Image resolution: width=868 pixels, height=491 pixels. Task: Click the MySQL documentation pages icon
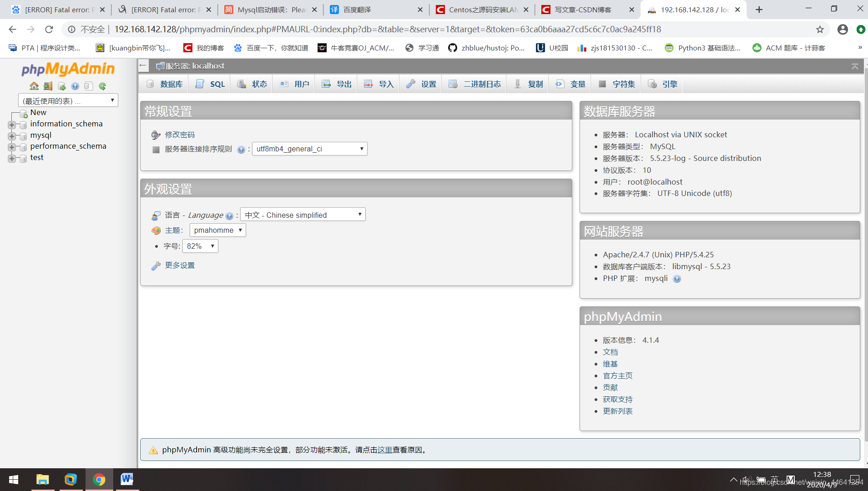click(x=89, y=86)
